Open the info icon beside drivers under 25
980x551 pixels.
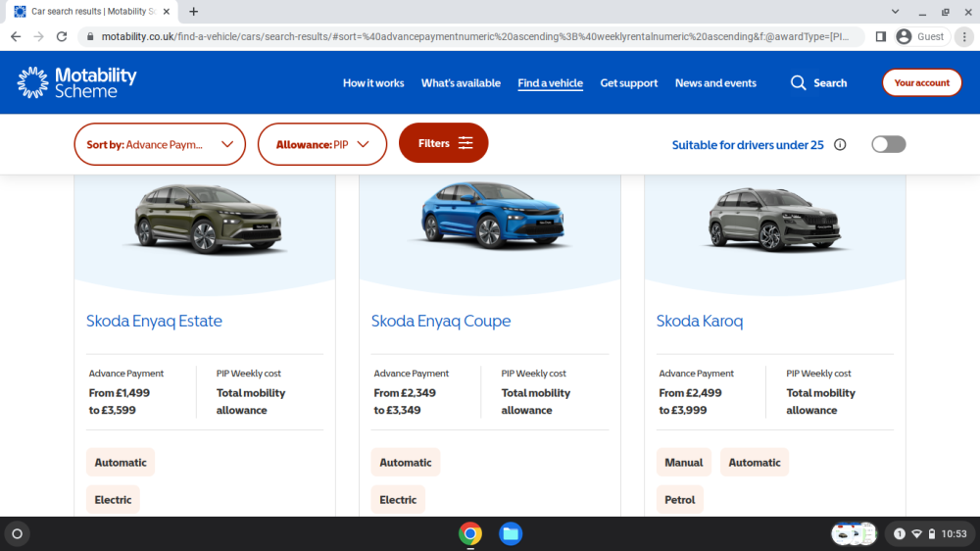(840, 144)
